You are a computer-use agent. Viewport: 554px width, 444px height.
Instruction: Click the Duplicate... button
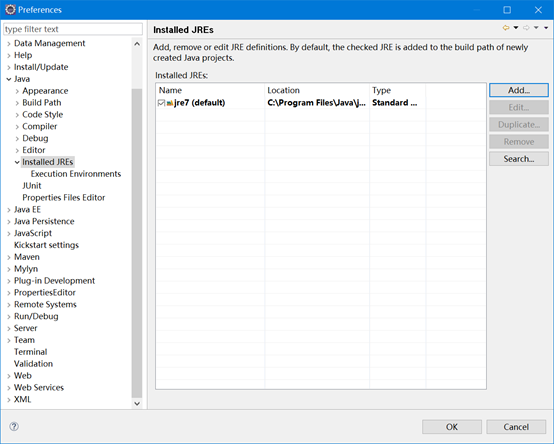(x=519, y=125)
